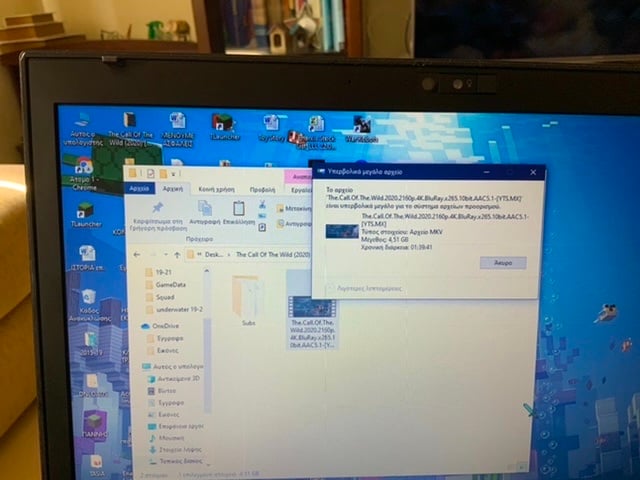Click The Call Of The Wild (2020) breadcrumb
Screen dimensions: 640x480
273,255
